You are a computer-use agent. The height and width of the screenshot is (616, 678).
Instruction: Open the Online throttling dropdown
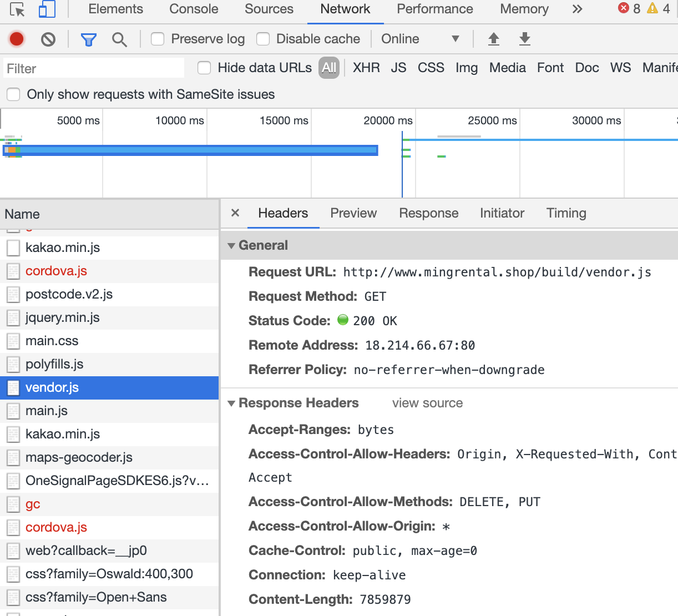(421, 39)
